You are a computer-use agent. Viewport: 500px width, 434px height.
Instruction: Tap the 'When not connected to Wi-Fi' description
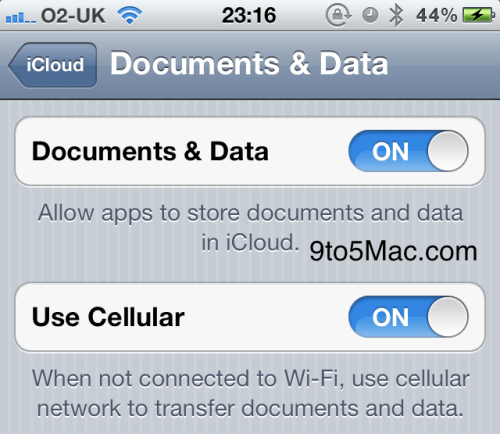click(x=250, y=393)
